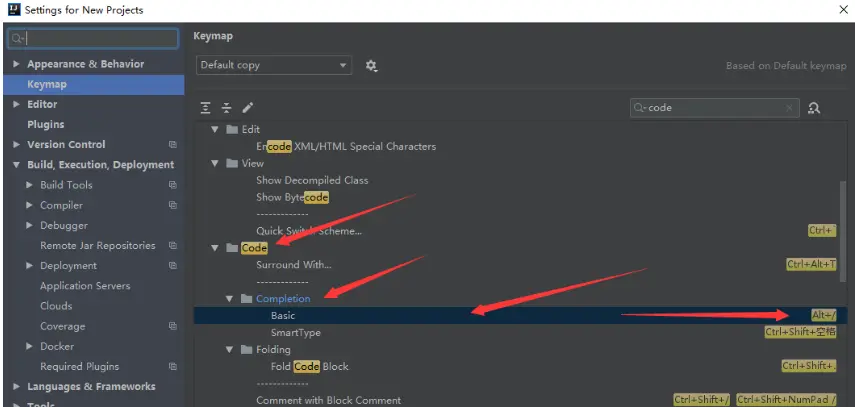The width and height of the screenshot is (855, 407).
Task: Collapse the Build, Execution, Deployment section
Action: (x=16, y=165)
